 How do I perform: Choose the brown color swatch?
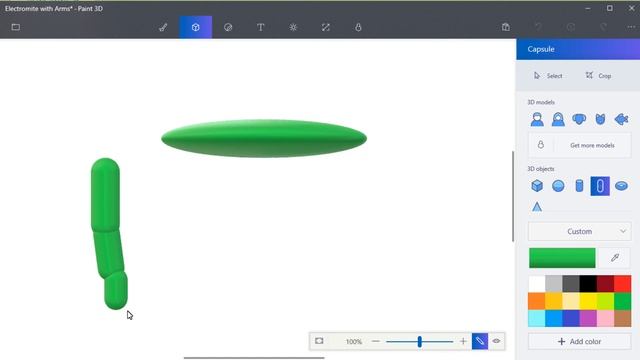click(x=622, y=318)
